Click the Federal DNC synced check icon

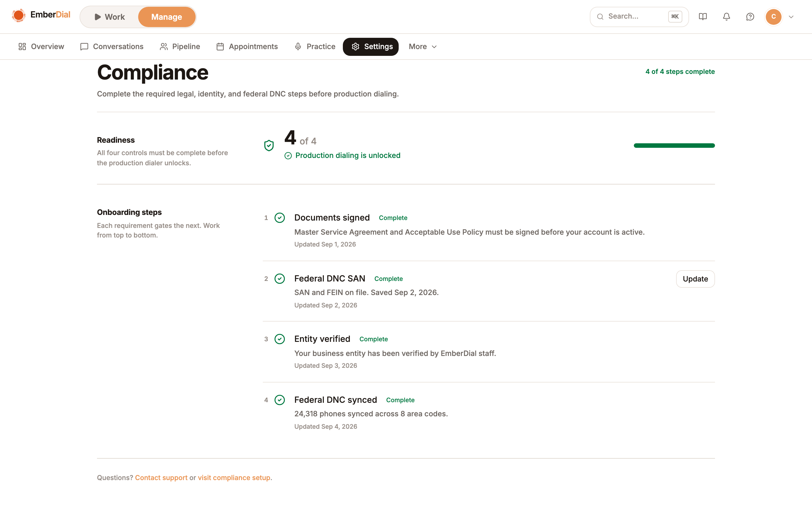[x=279, y=400]
